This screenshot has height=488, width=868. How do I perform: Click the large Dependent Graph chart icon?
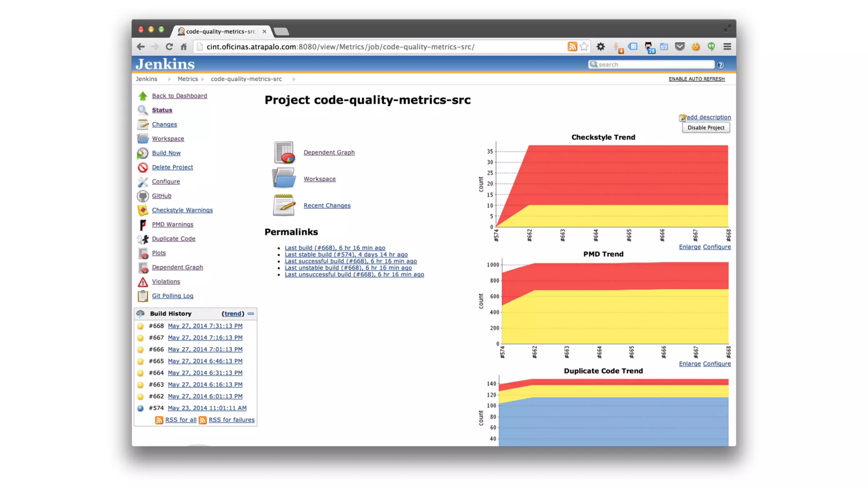[x=284, y=152]
